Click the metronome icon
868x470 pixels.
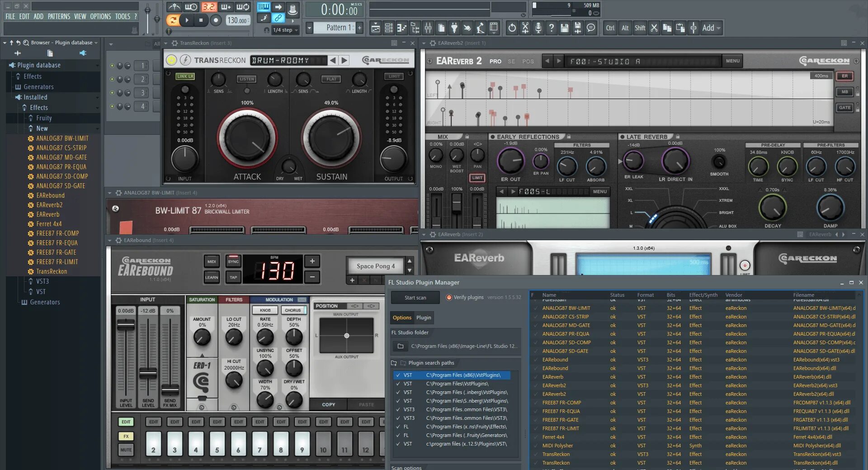[174, 7]
